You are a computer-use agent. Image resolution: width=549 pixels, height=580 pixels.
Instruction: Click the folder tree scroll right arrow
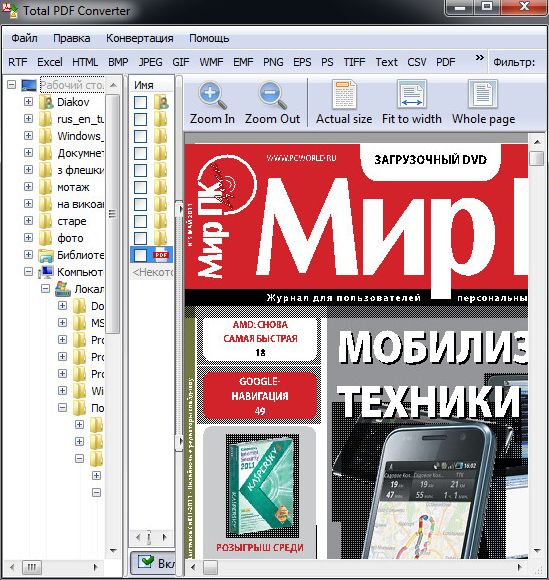pos(95,567)
